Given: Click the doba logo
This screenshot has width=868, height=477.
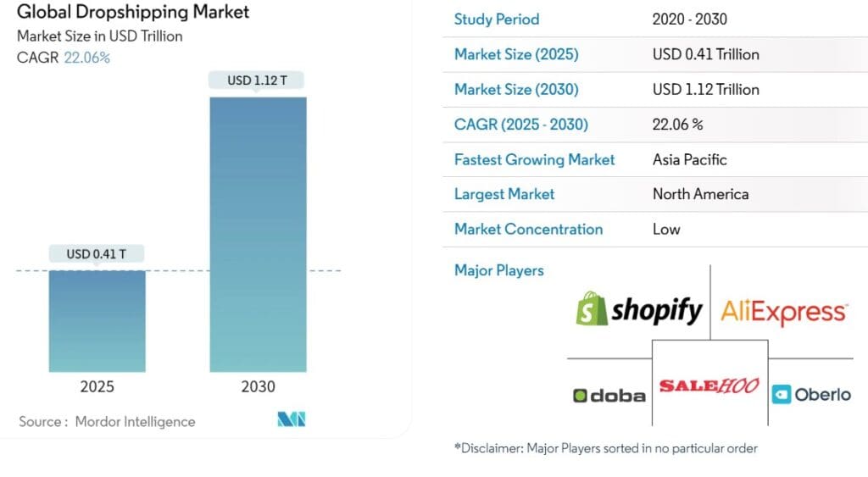Looking at the screenshot, I should click(609, 396).
